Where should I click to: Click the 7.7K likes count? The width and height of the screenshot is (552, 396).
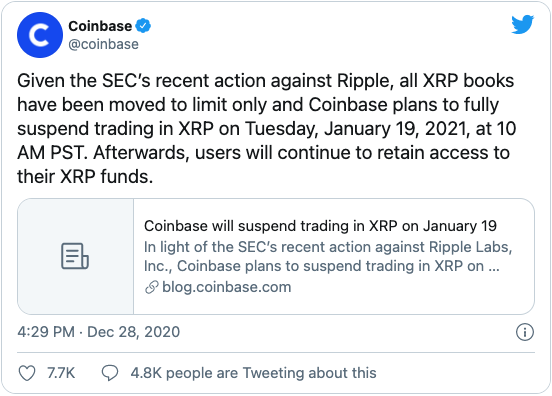click(x=61, y=373)
